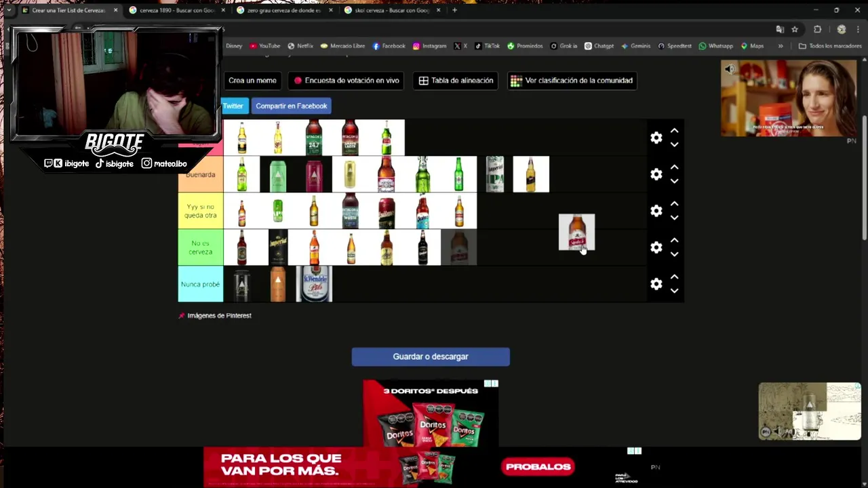
Task: Select black Imperial bottle in No es cerveza
Action: click(x=278, y=247)
